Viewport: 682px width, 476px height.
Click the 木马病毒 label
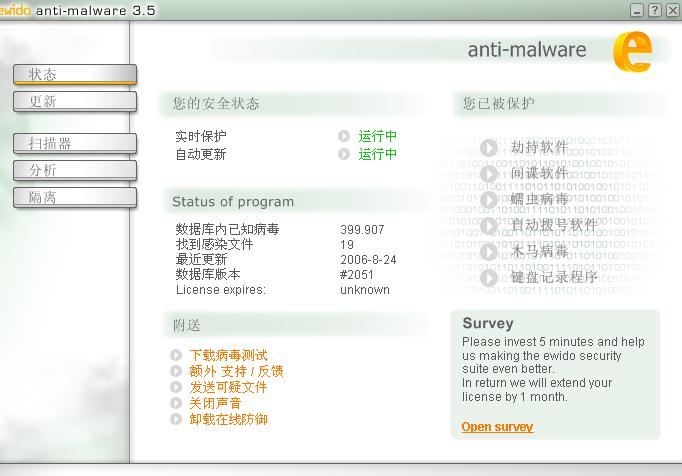(x=539, y=251)
